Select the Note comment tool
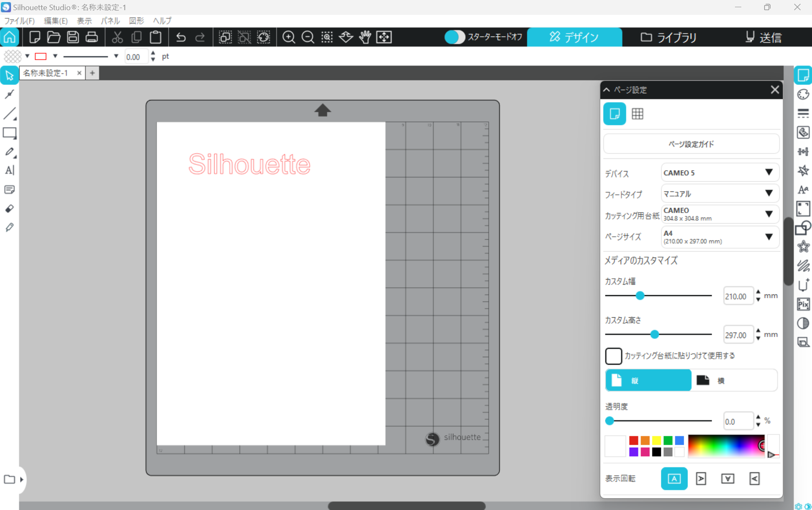This screenshot has height=510, width=812. [9, 189]
